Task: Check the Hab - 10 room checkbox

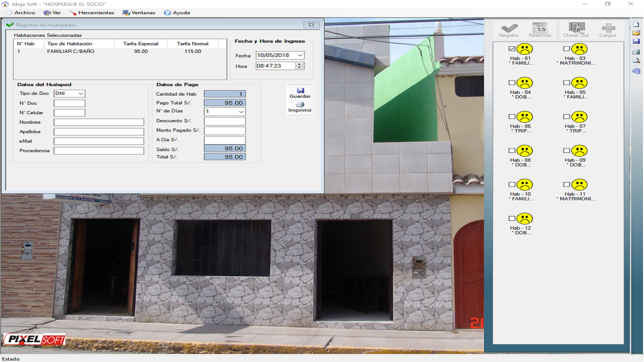Action: (x=512, y=185)
